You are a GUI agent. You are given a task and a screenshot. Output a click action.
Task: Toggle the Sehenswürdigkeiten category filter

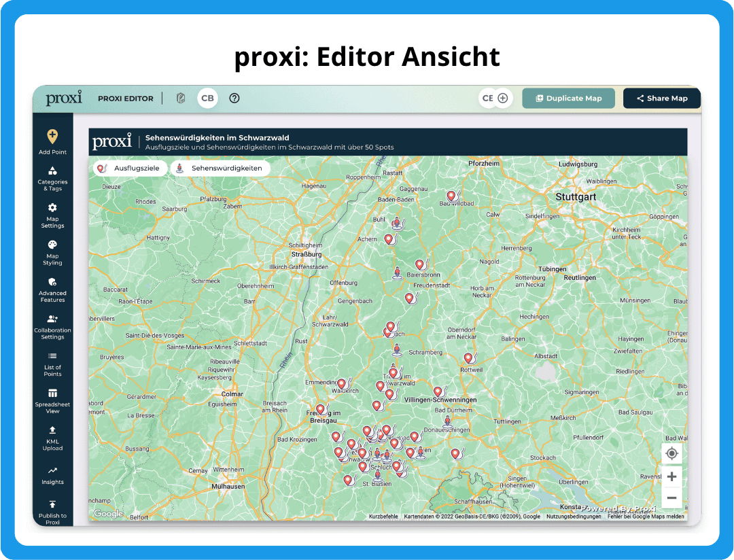(220, 168)
